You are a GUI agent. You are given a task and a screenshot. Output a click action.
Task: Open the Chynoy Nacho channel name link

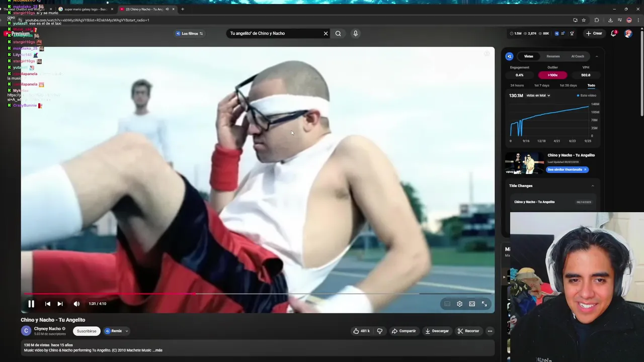click(x=47, y=329)
